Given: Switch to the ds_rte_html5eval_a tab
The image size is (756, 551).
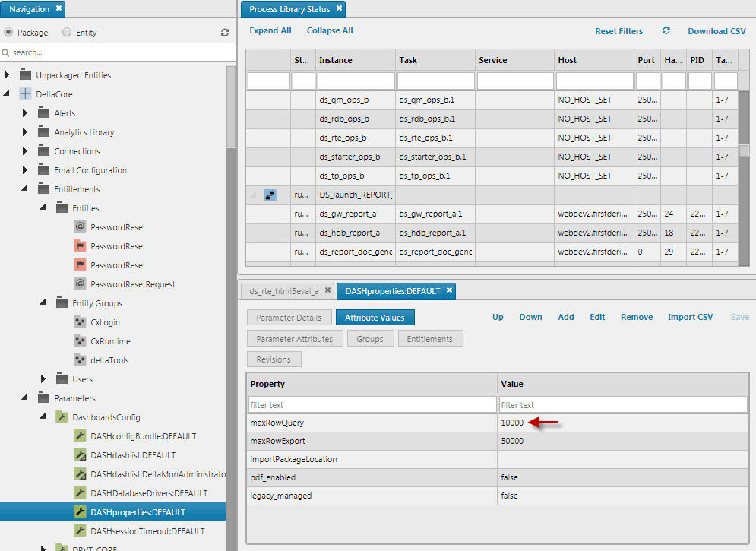Looking at the screenshot, I should pyautogui.click(x=284, y=291).
